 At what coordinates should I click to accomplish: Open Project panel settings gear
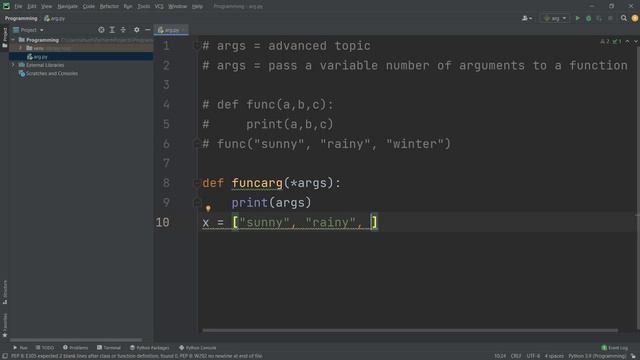pos(137,30)
